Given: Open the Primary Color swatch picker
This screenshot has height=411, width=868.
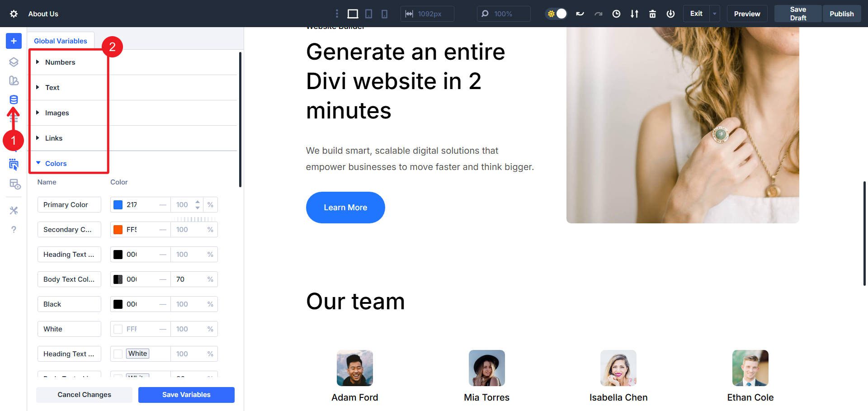Looking at the screenshot, I should tap(118, 204).
